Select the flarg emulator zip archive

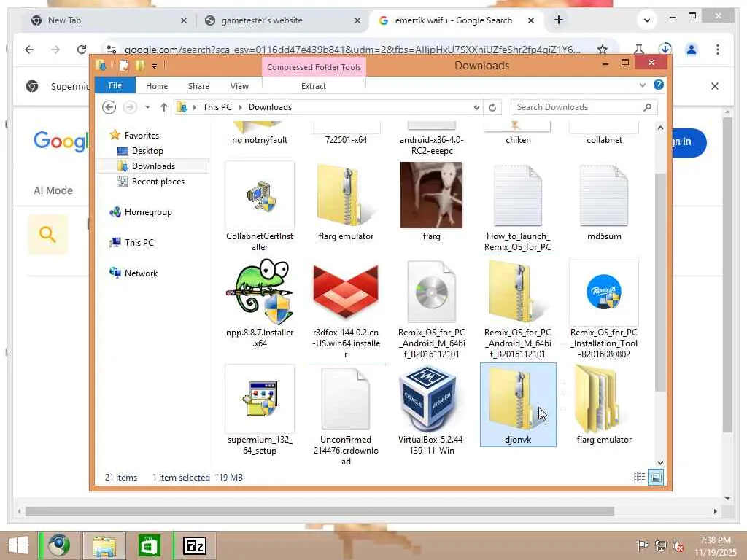(345, 195)
